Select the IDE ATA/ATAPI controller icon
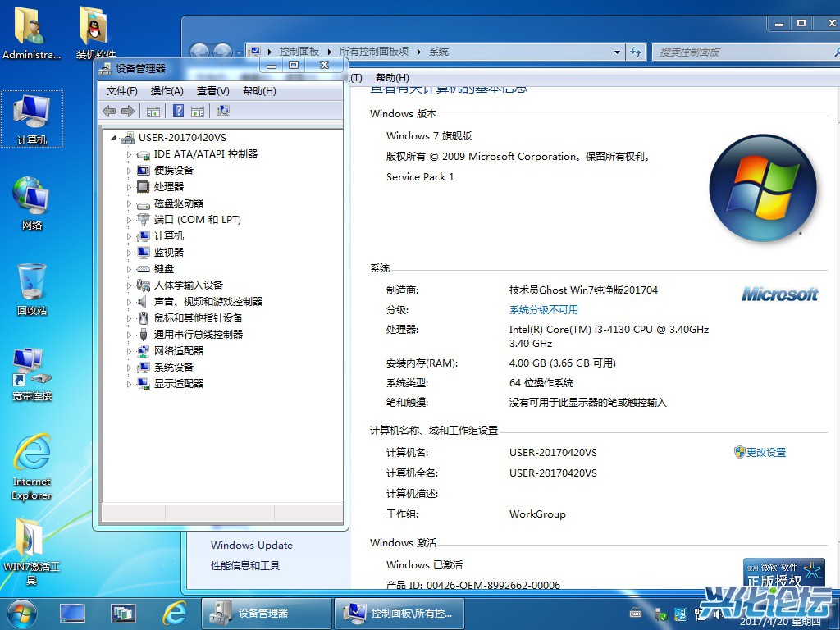The image size is (840, 630). click(x=143, y=155)
